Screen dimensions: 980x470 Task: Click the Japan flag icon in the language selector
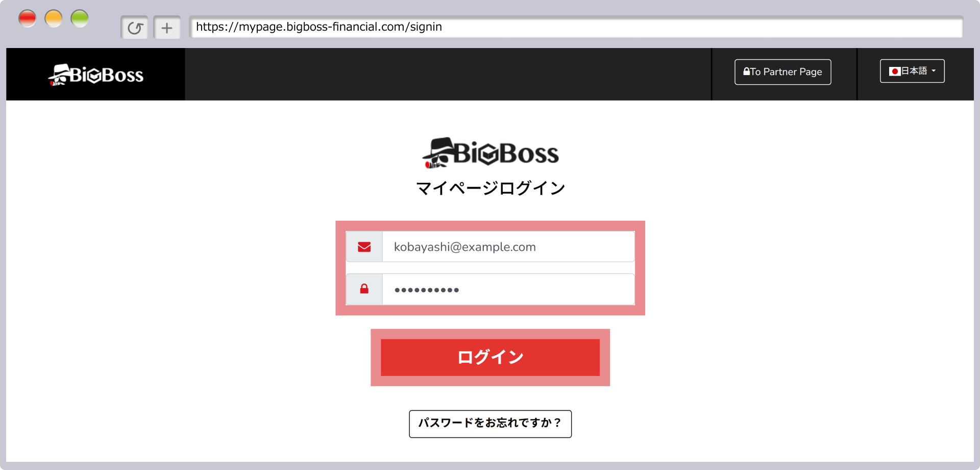pyautogui.click(x=894, y=71)
